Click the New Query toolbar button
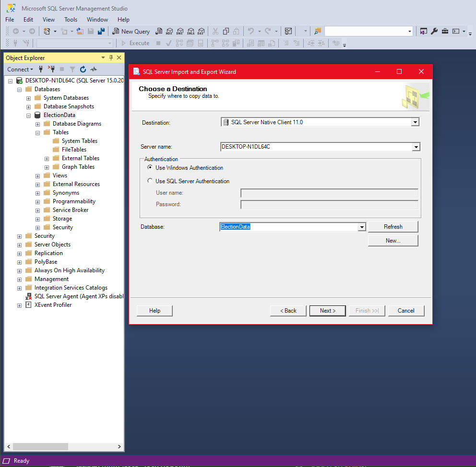 tap(131, 31)
